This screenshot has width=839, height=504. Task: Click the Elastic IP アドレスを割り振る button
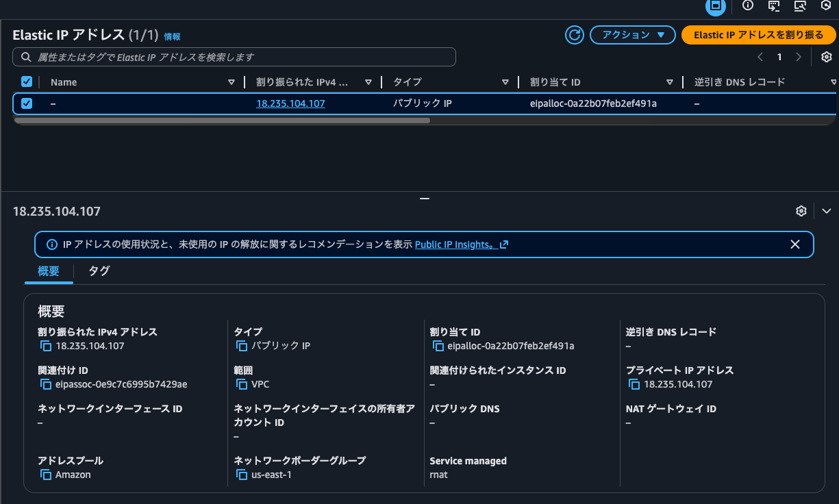759,35
